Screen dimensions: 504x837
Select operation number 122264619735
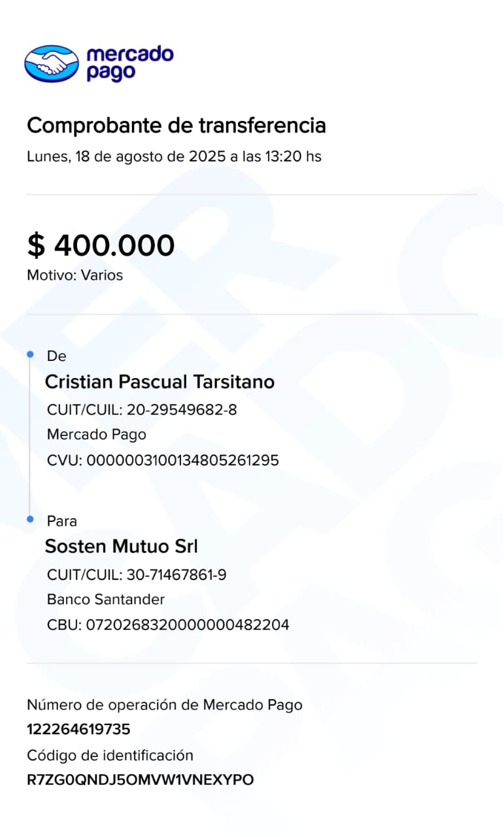tap(78, 729)
